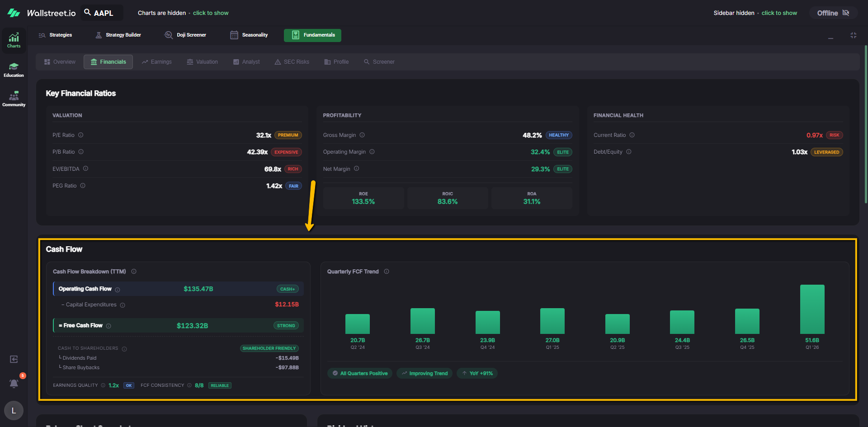Click the Q1 '26 FCF bar
The width and height of the screenshot is (868, 427).
tap(812, 310)
